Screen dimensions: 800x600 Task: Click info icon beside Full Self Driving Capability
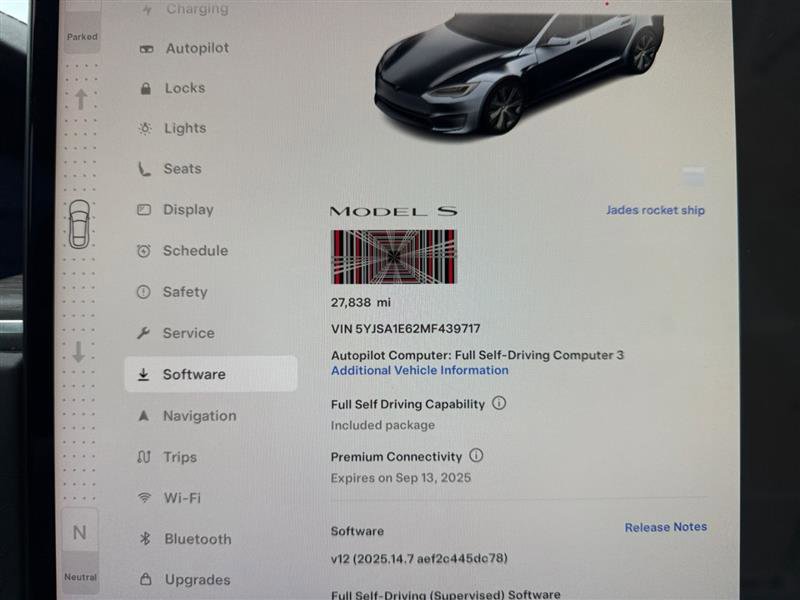pyautogui.click(x=499, y=403)
